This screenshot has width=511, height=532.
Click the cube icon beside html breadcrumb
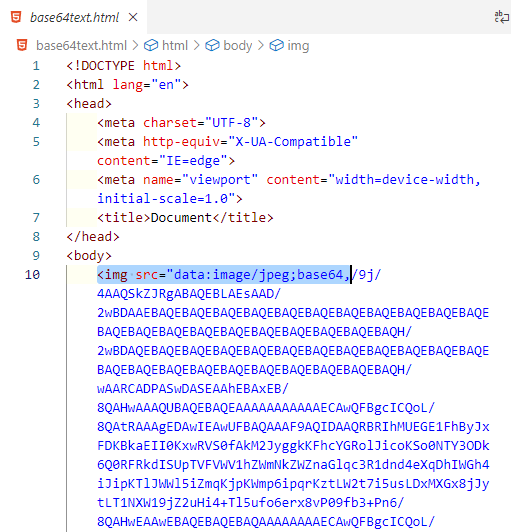pyautogui.click(x=151, y=45)
